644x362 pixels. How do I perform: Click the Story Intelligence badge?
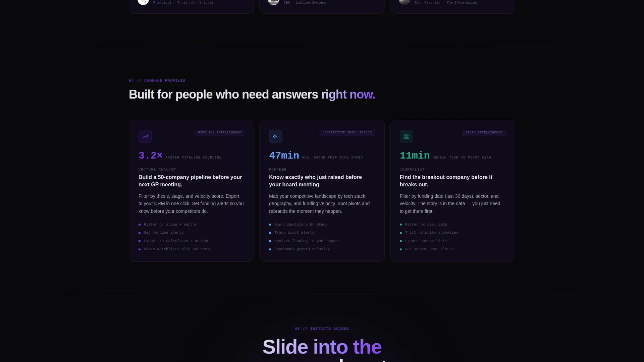pyautogui.click(x=484, y=133)
